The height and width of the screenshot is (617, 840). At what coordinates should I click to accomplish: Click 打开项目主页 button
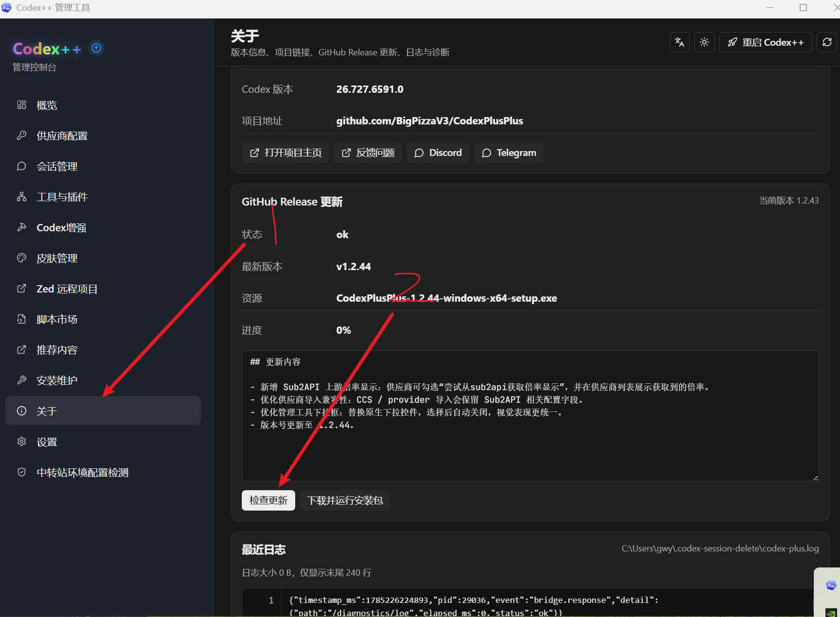(286, 153)
